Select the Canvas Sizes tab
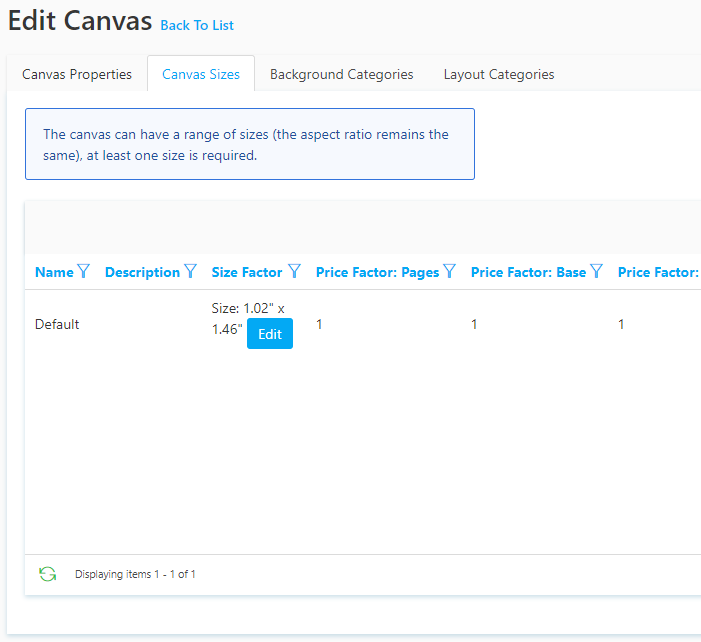Viewport: 701px width, 642px height. tap(201, 74)
